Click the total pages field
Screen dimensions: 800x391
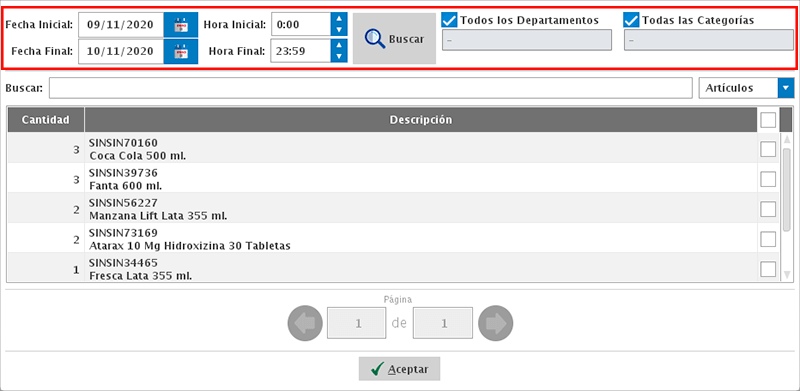443,323
